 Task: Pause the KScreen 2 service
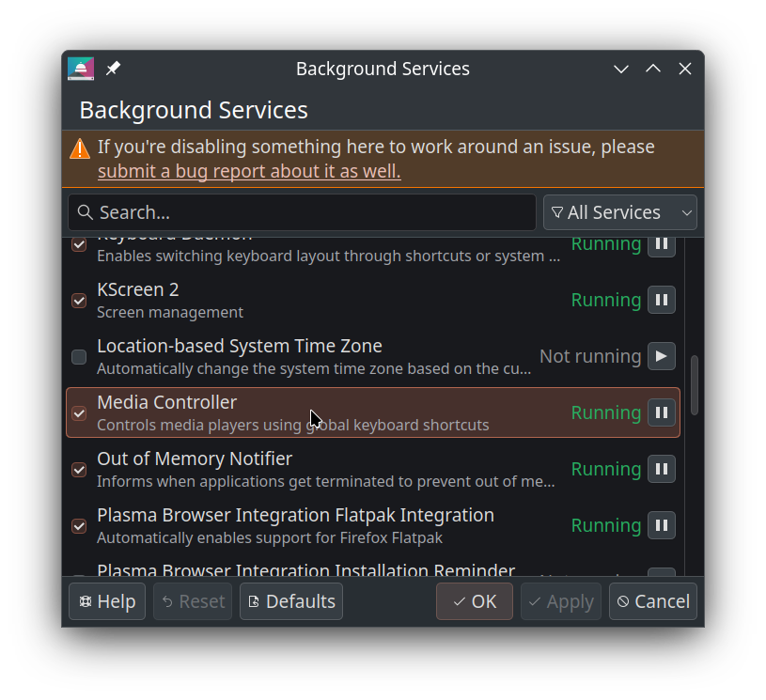point(662,301)
